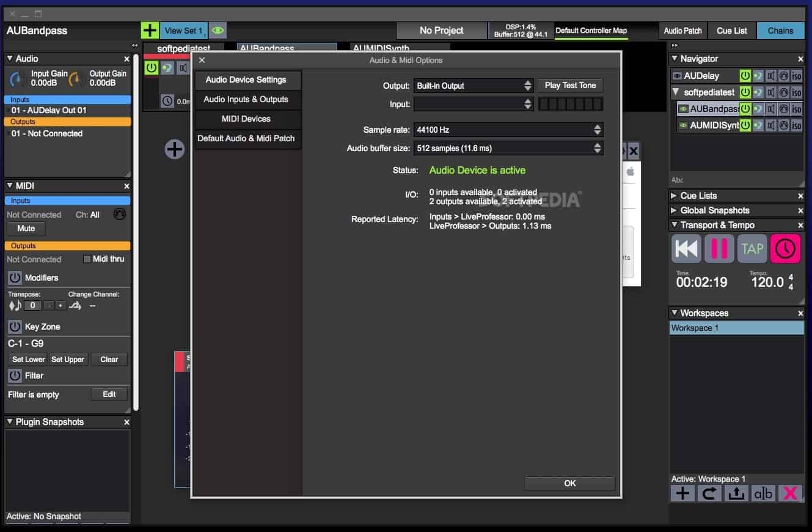This screenshot has width=812, height=532.
Task: Switch to the MIDI Devices settings tab
Action: [x=247, y=119]
